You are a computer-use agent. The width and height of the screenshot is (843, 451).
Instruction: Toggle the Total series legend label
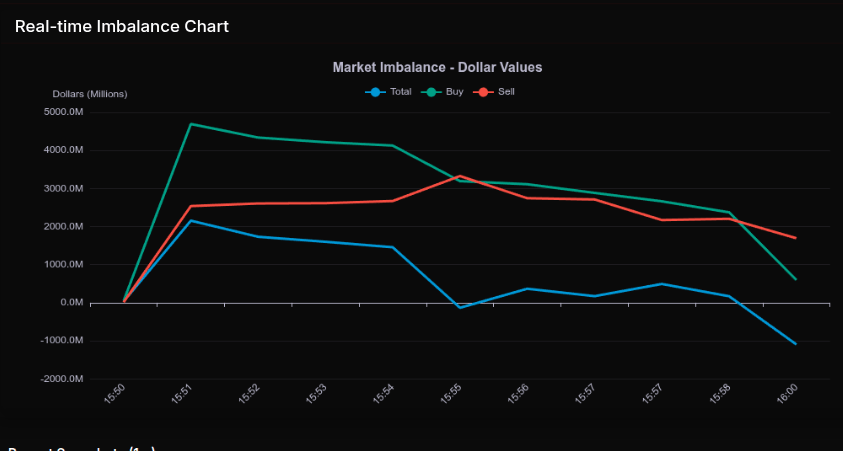[400, 92]
